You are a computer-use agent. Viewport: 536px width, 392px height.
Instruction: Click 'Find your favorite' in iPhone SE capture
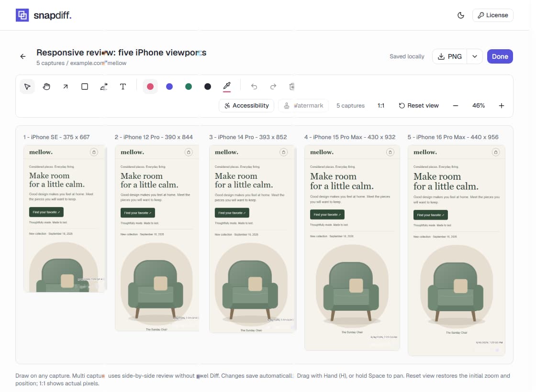point(46,212)
